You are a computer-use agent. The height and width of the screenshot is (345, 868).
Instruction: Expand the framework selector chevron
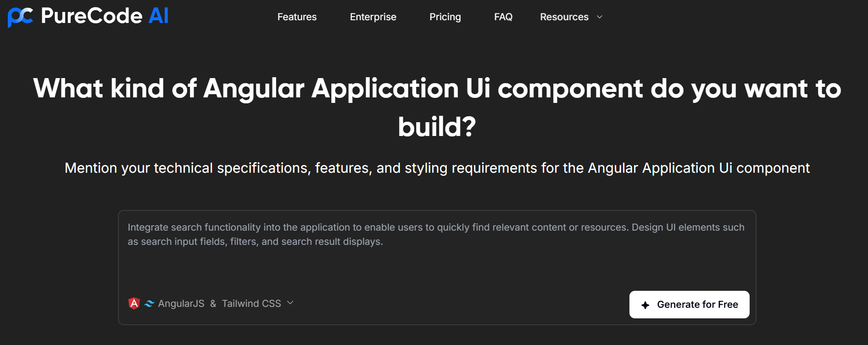tap(290, 303)
